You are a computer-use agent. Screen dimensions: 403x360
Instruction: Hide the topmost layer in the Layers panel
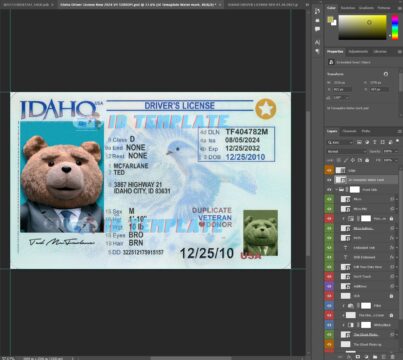pos(329,170)
